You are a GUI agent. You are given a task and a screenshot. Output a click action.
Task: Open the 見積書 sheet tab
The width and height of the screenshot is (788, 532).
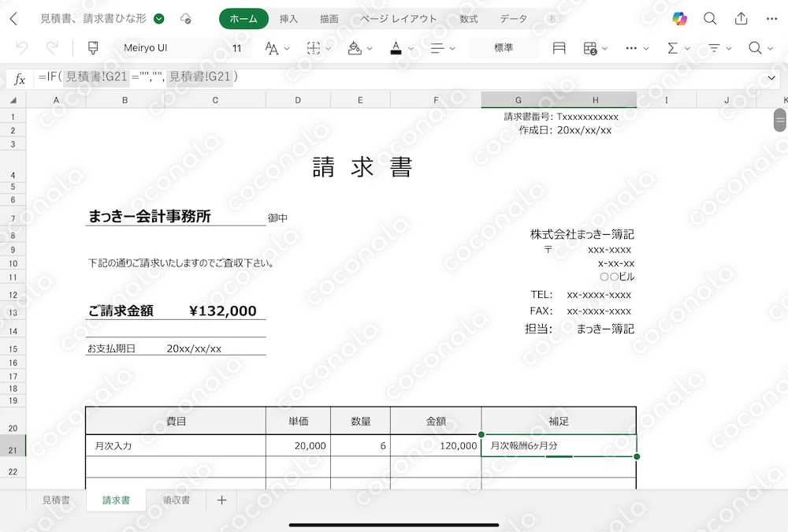click(x=56, y=500)
